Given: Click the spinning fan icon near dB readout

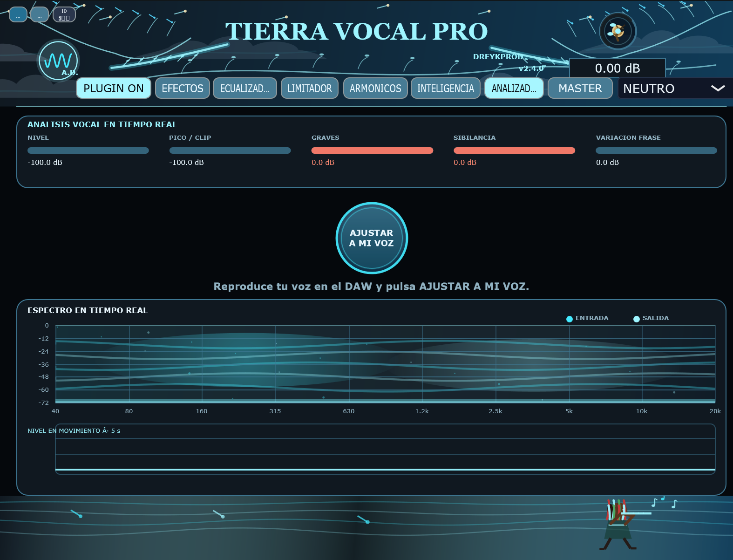Looking at the screenshot, I should click(618, 31).
